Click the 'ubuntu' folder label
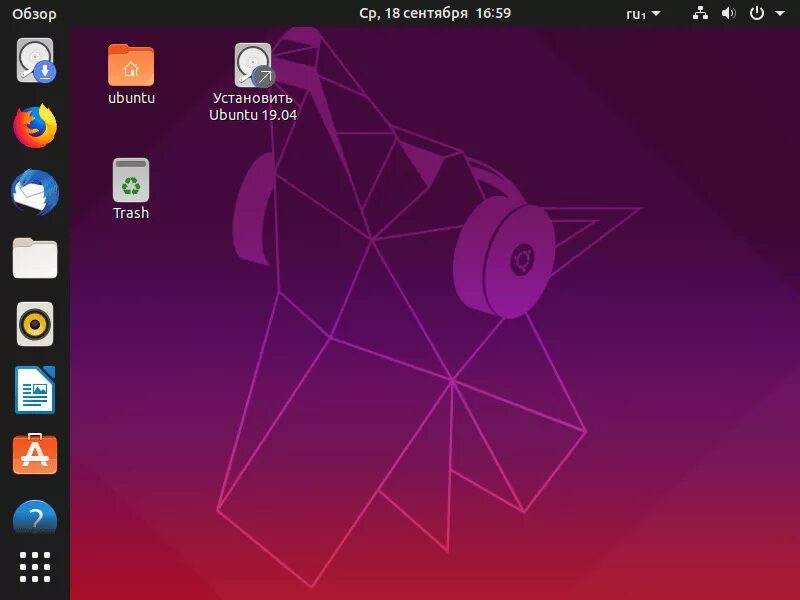800x600 pixels. (x=131, y=97)
